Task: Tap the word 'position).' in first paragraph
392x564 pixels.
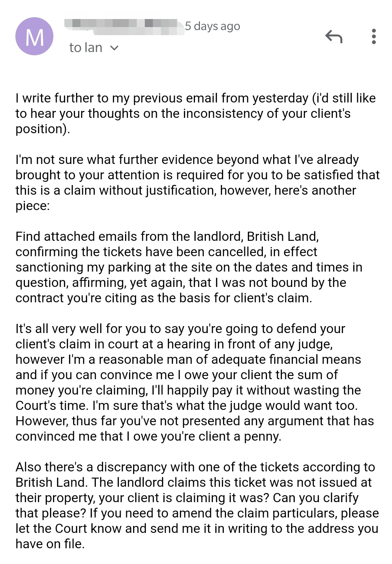Action: click(x=42, y=129)
